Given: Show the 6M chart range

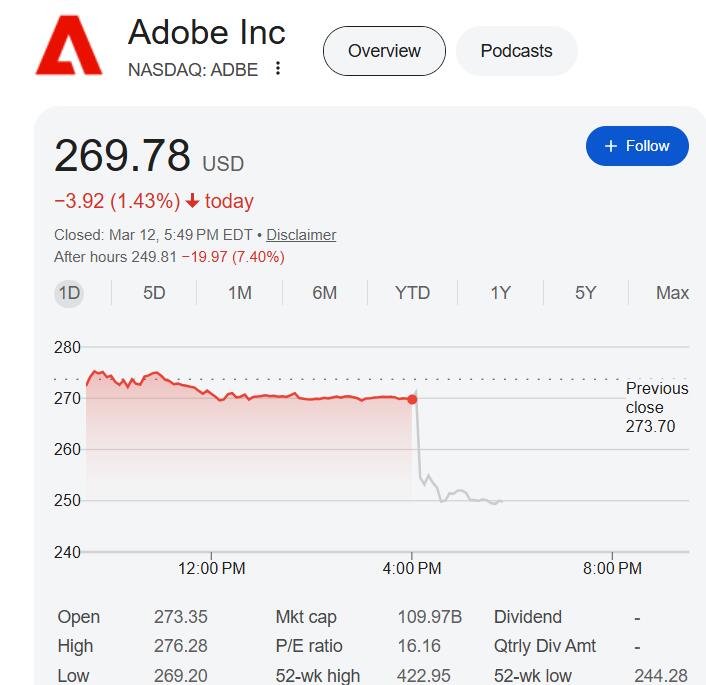Looking at the screenshot, I should [x=325, y=293].
